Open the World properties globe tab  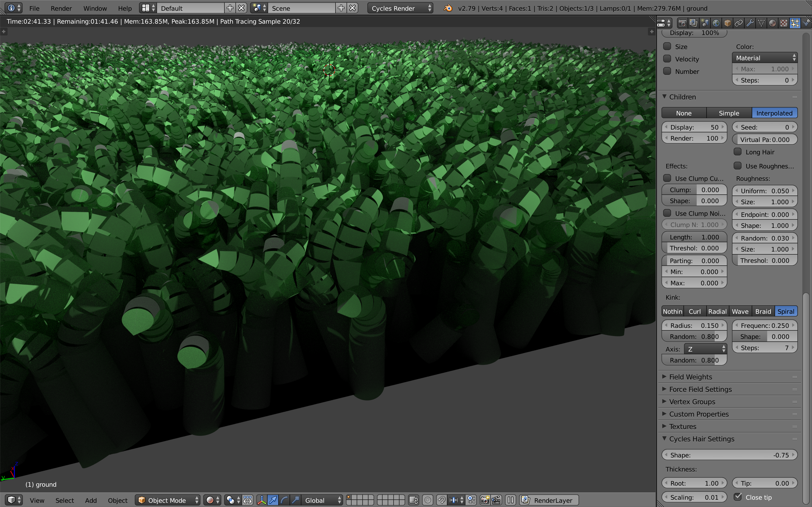716,23
